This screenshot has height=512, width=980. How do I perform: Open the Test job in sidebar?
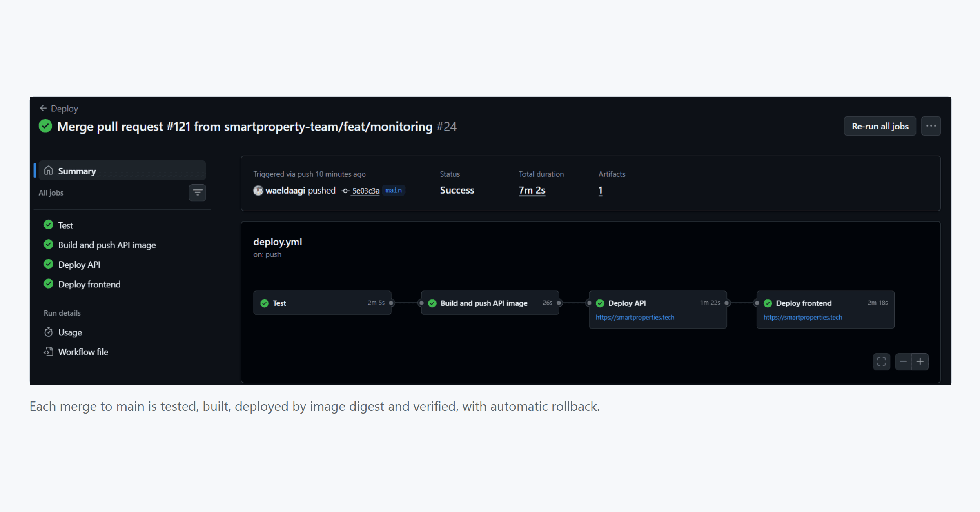pos(65,225)
